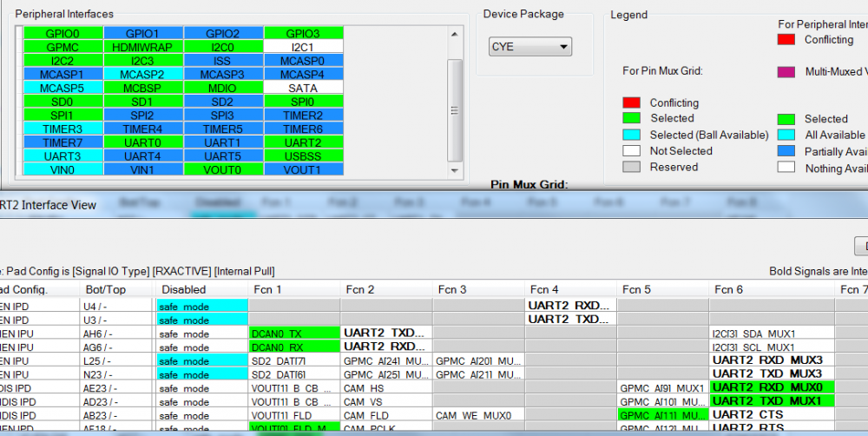The height and width of the screenshot is (436, 868).
Task: Click the peripheral list scroll-up arrow
Action: (x=454, y=34)
